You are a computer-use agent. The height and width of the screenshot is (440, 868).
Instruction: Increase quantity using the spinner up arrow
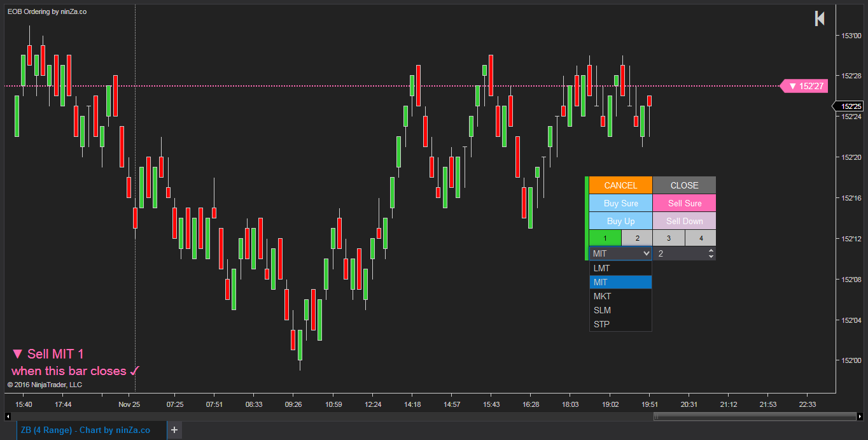[712, 250]
